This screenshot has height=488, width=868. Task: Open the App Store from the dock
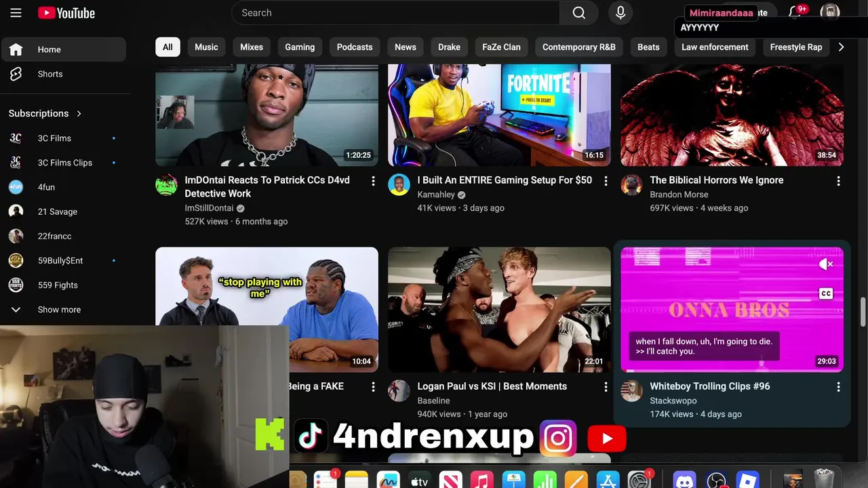pyautogui.click(x=607, y=480)
